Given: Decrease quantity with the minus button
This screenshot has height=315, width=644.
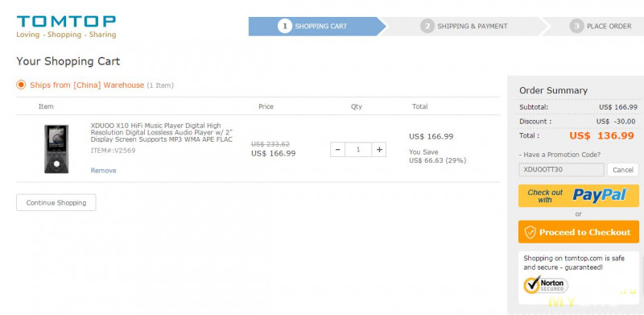Looking at the screenshot, I should 337,150.
